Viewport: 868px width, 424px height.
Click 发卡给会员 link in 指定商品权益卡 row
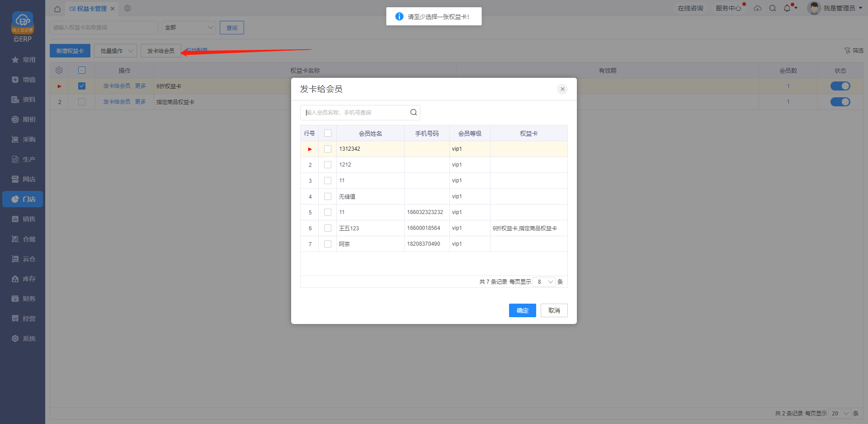tap(117, 102)
